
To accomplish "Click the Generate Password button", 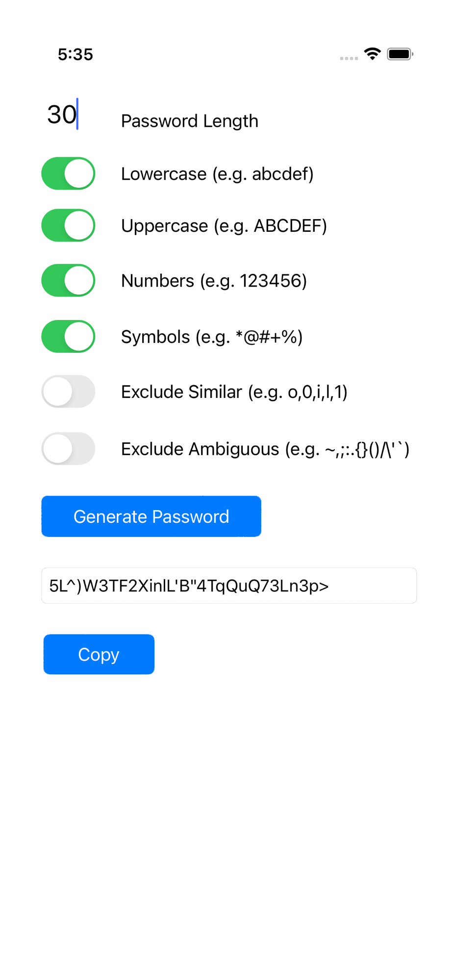I will point(151,516).
